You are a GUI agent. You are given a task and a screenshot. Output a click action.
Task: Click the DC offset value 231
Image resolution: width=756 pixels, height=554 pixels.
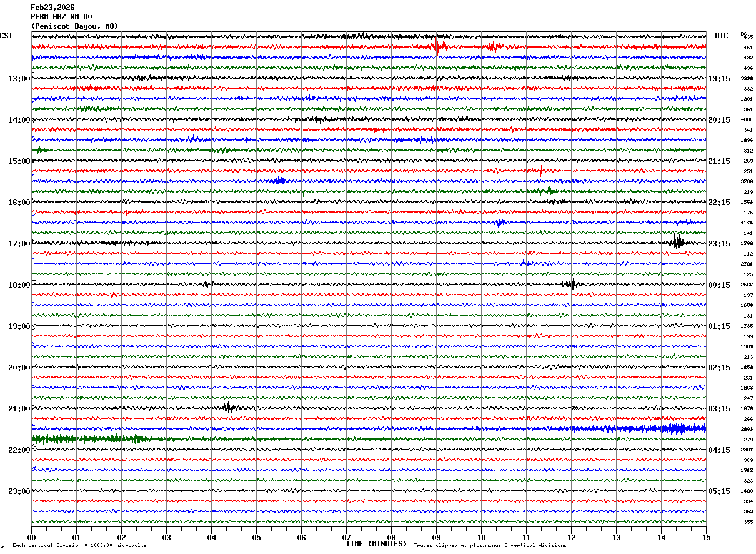pos(748,378)
